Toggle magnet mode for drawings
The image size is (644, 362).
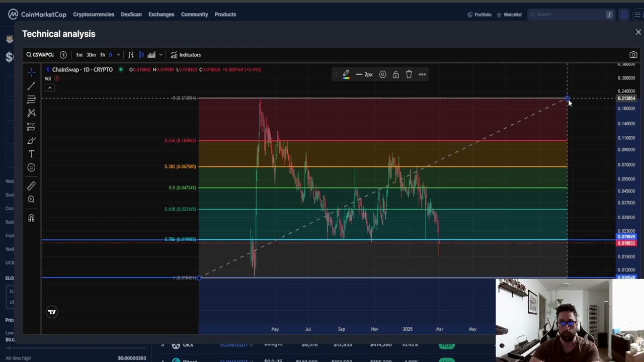coord(31,218)
